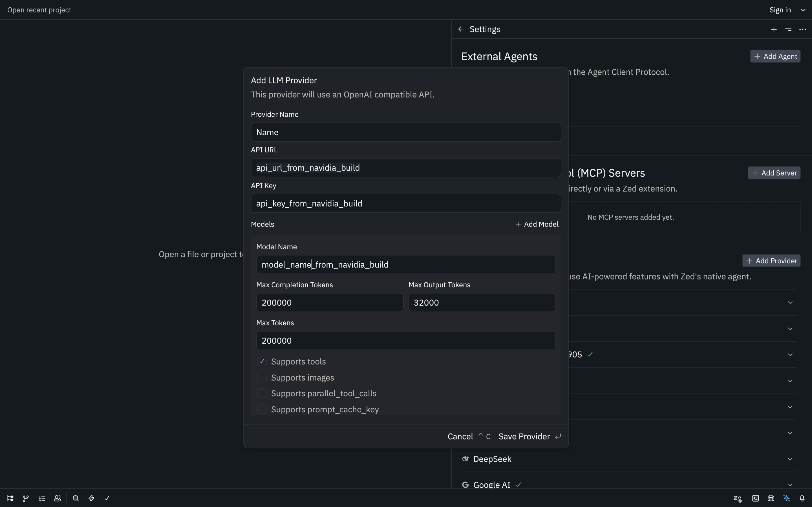Open the notifications bell icon
812x507 pixels.
(802, 499)
